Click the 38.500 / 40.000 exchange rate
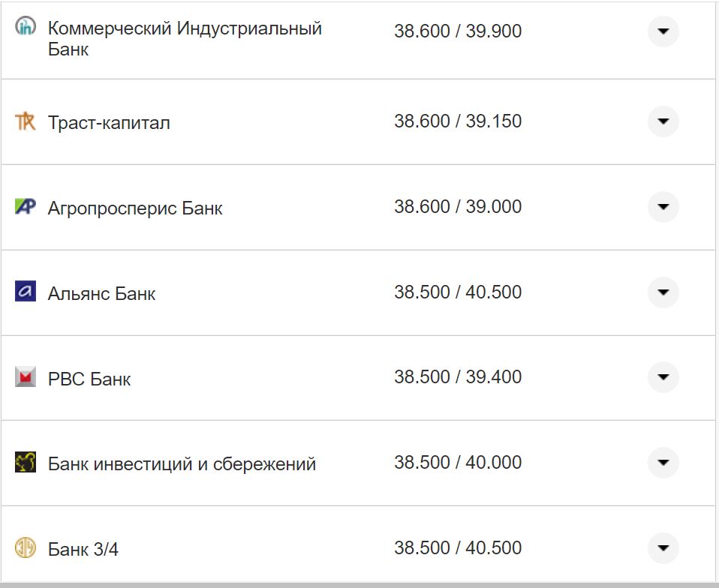The width and height of the screenshot is (719, 588). pyautogui.click(x=459, y=463)
